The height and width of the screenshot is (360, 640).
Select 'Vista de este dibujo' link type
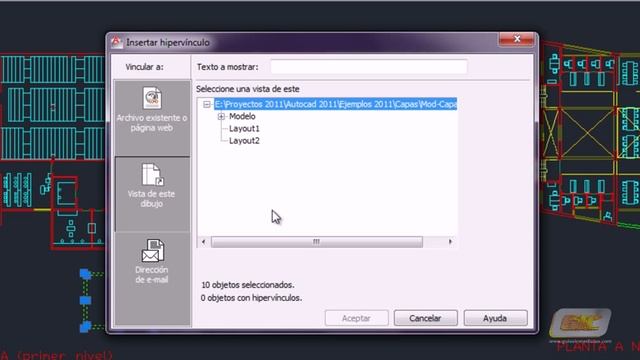(x=152, y=194)
